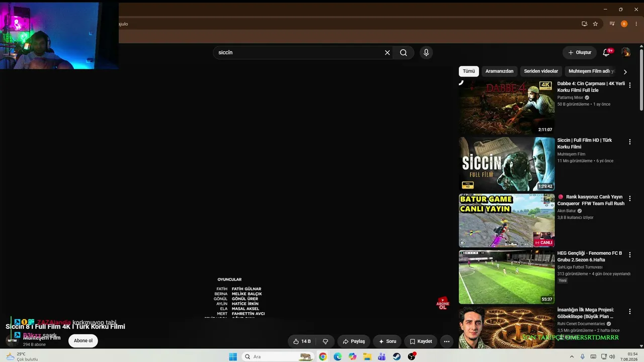Save video with Kaydet button
Screen dimensions: 644x362
[421, 341]
